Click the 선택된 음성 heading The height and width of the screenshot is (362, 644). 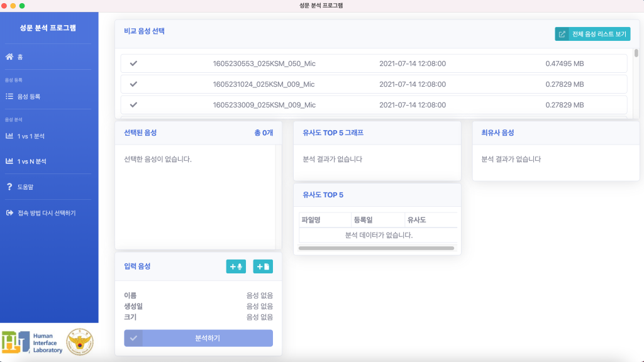click(140, 133)
